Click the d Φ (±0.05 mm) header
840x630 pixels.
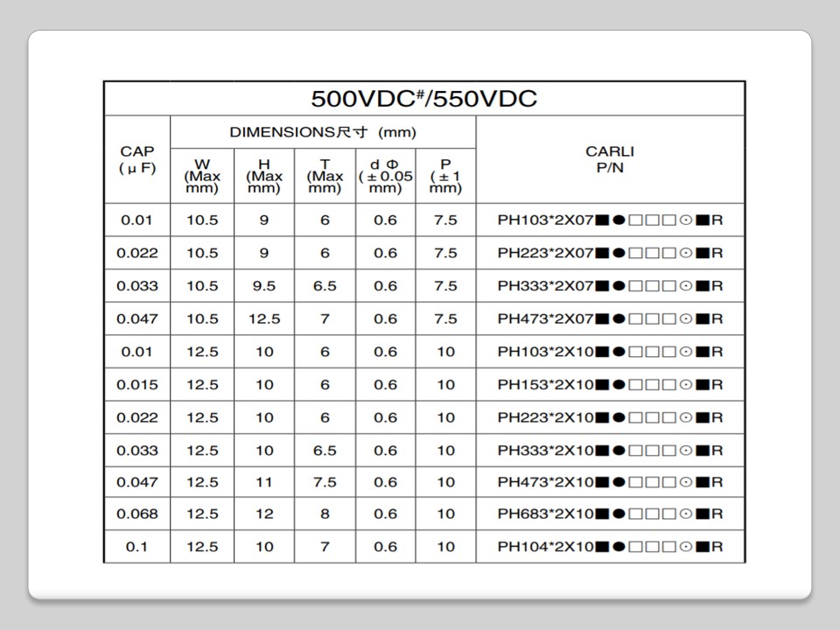[x=385, y=176]
